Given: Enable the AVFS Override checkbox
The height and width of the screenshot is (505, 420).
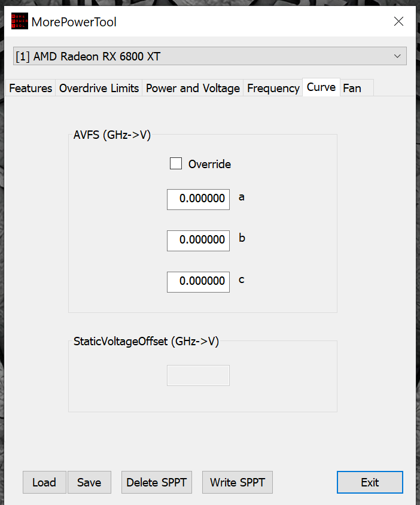Looking at the screenshot, I should [x=176, y=163].
